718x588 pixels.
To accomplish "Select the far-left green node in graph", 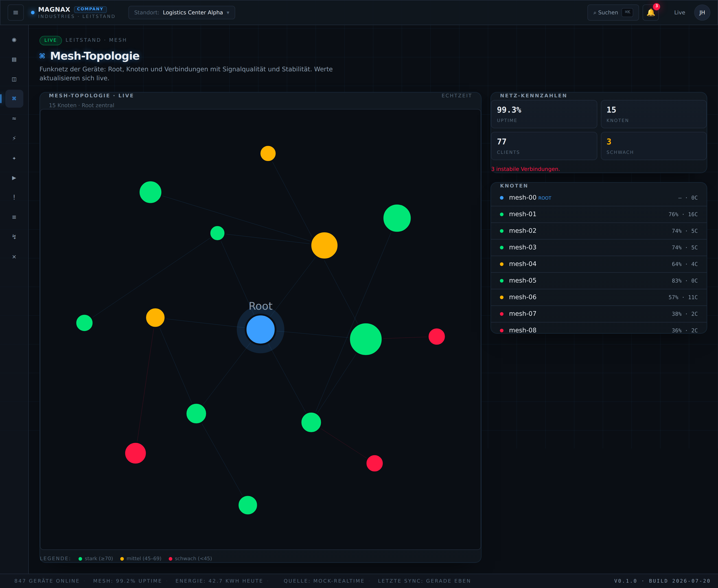I will tap(84, 323).
